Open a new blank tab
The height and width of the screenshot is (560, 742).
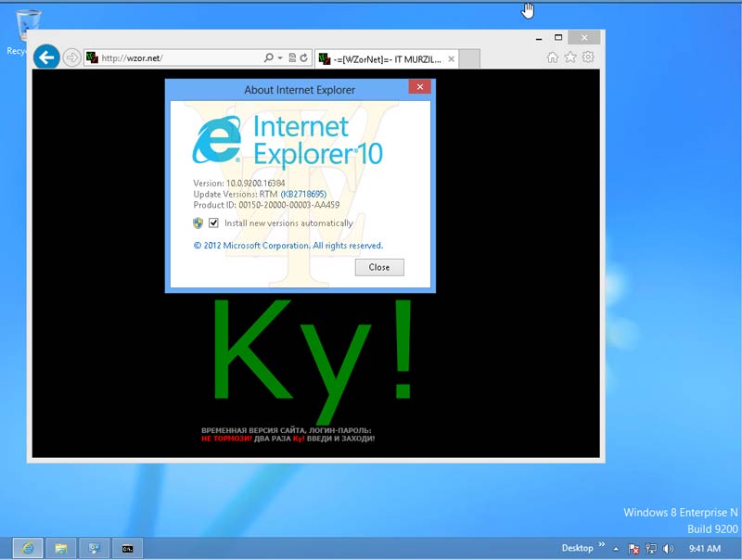pos(469,58)
